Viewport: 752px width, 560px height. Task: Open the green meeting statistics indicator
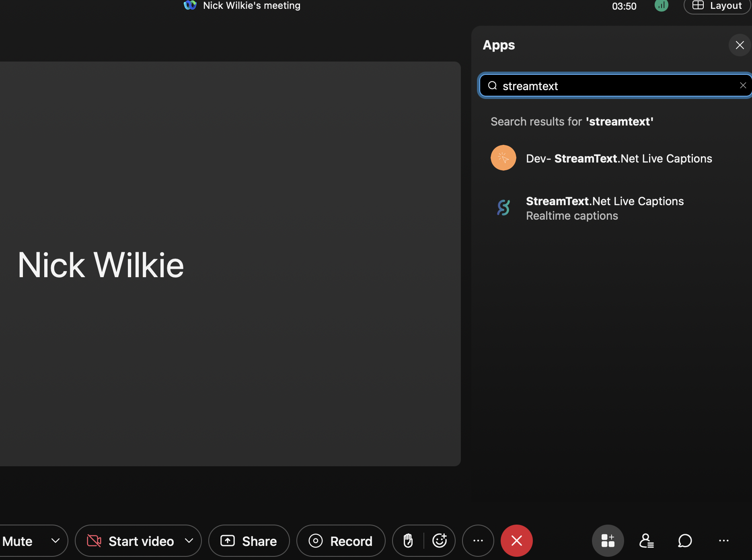tap(661, 5)
